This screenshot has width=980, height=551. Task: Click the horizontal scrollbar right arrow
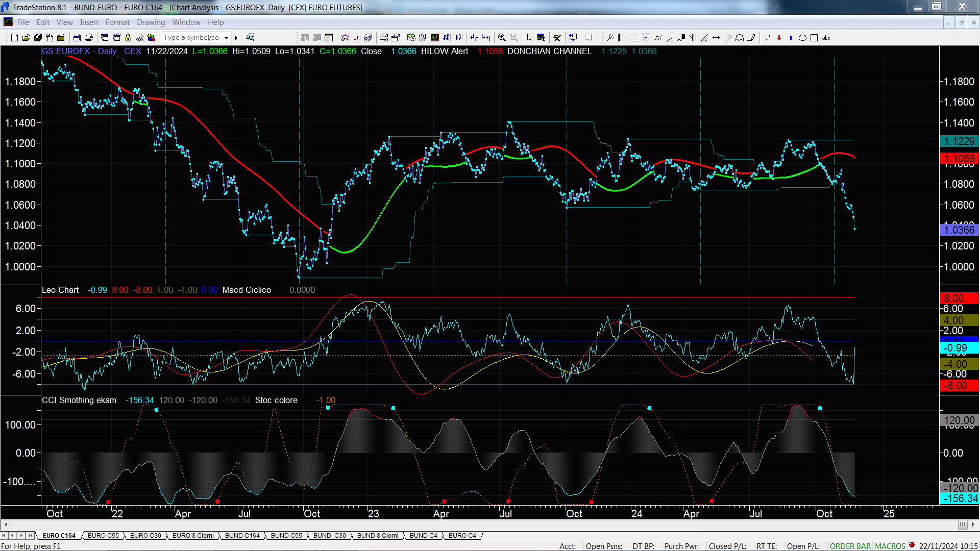973,524
